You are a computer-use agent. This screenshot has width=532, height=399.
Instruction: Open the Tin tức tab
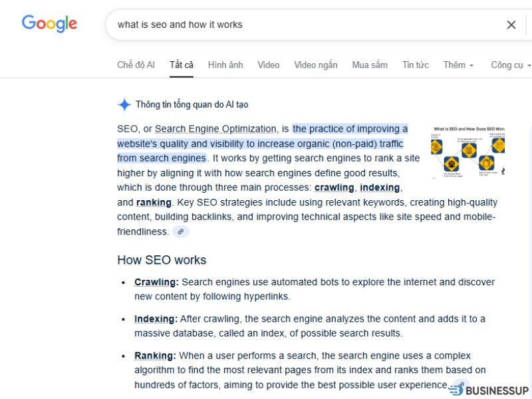tap(415, 65)
